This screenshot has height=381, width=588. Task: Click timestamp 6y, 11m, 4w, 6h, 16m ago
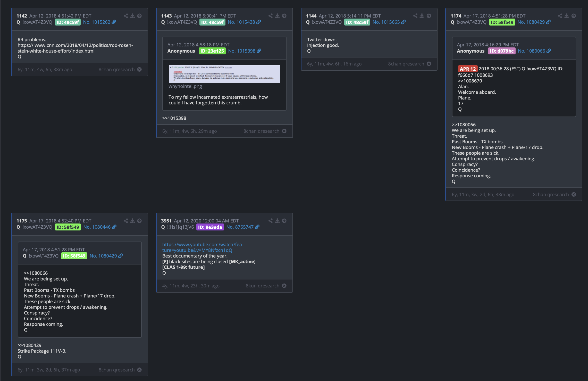pos(334,64)
